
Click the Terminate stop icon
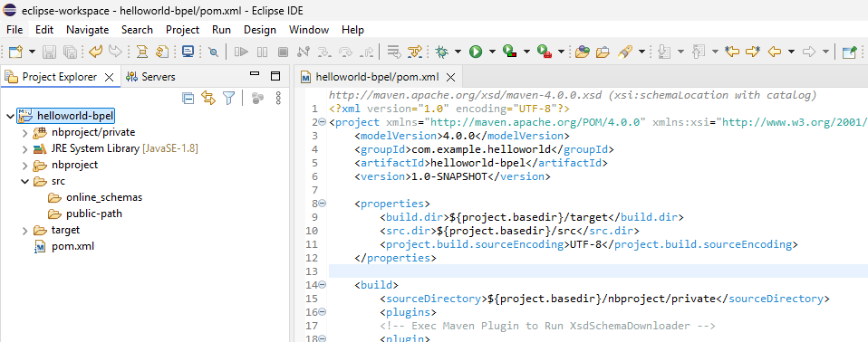pyautogui.click(x=283, y=52)
